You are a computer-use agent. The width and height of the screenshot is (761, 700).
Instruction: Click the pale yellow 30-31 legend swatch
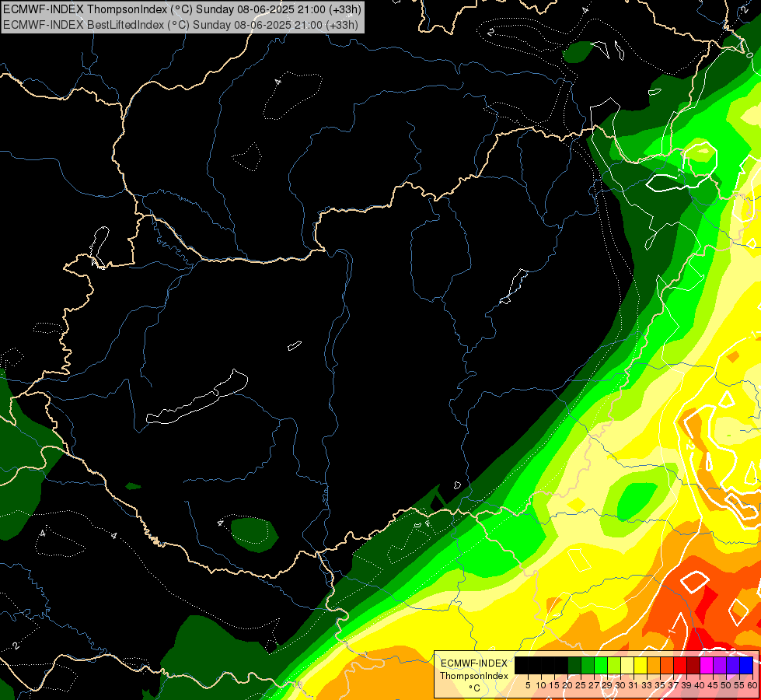click(627, 666)
